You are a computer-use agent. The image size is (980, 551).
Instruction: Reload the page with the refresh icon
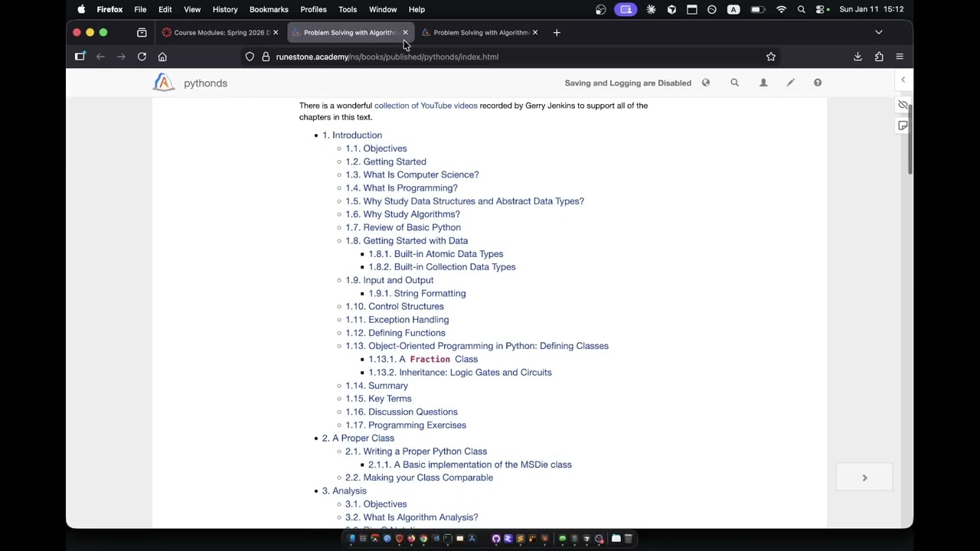coord(142,57)
